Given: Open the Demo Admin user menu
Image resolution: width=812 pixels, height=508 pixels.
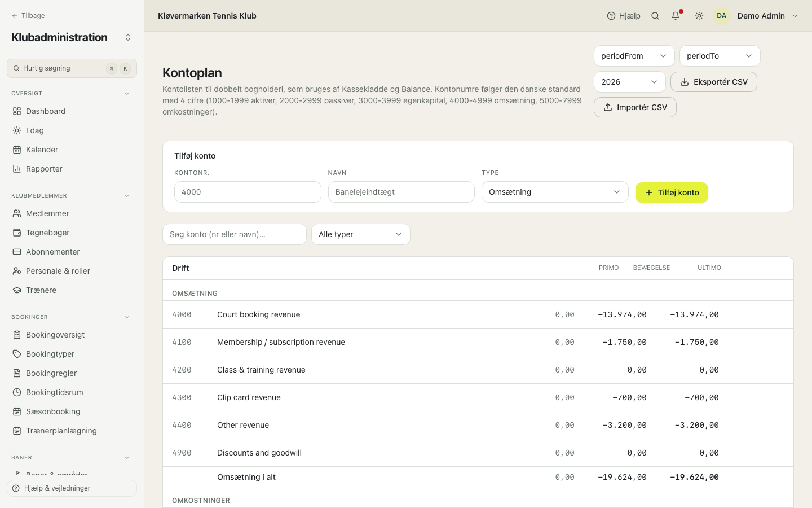Looking at the screenshot, I should pos(756,16).
